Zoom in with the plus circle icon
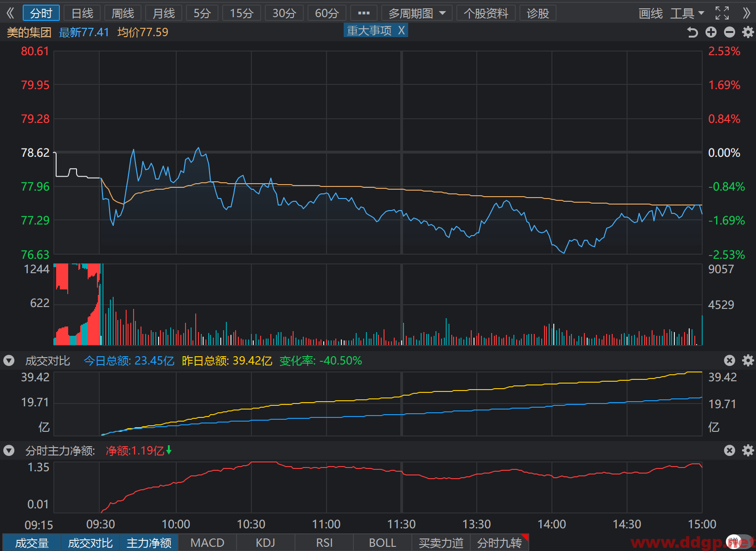The image size is (756, 551). 711,32
